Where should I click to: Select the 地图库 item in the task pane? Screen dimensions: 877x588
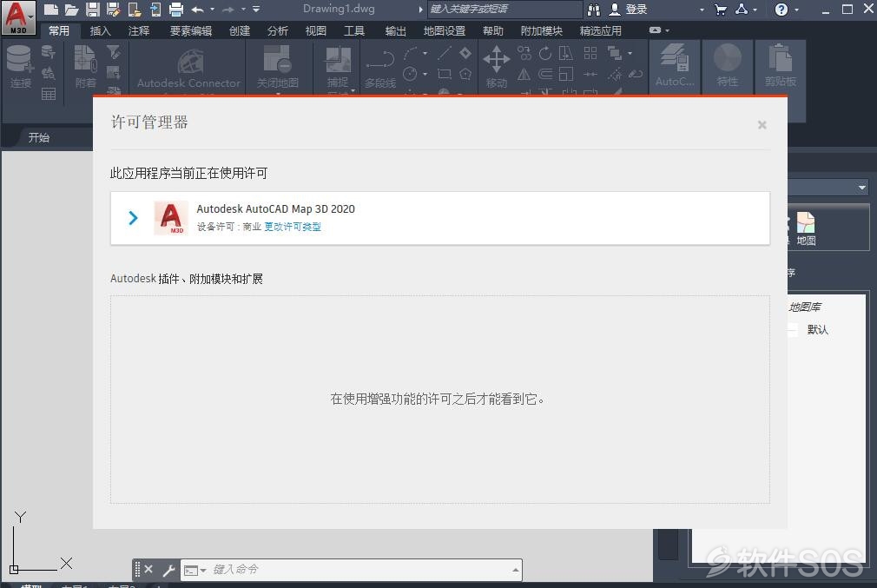[805, 307]
